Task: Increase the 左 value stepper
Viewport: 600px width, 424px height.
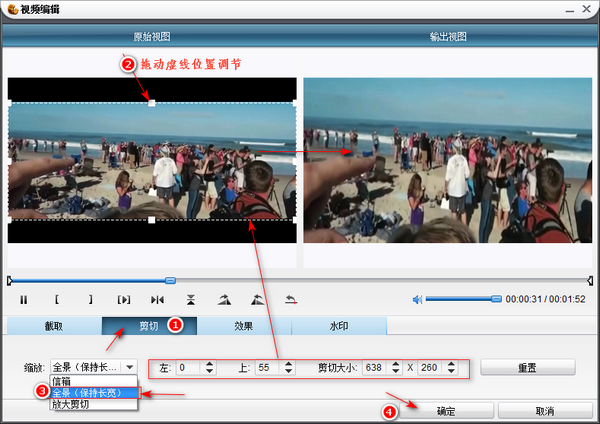Action: click(209, 364)
